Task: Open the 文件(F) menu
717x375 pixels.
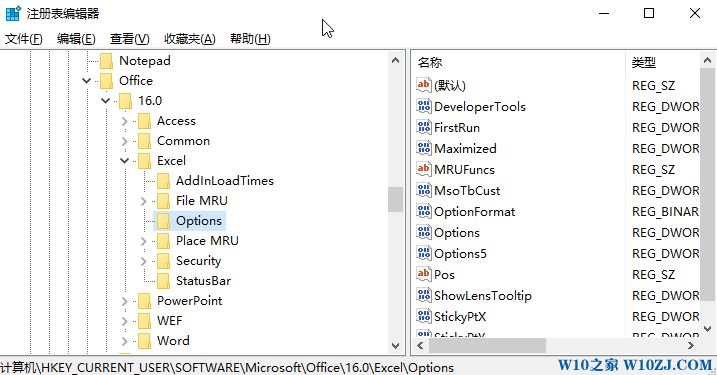Action: tap(24, 39)
